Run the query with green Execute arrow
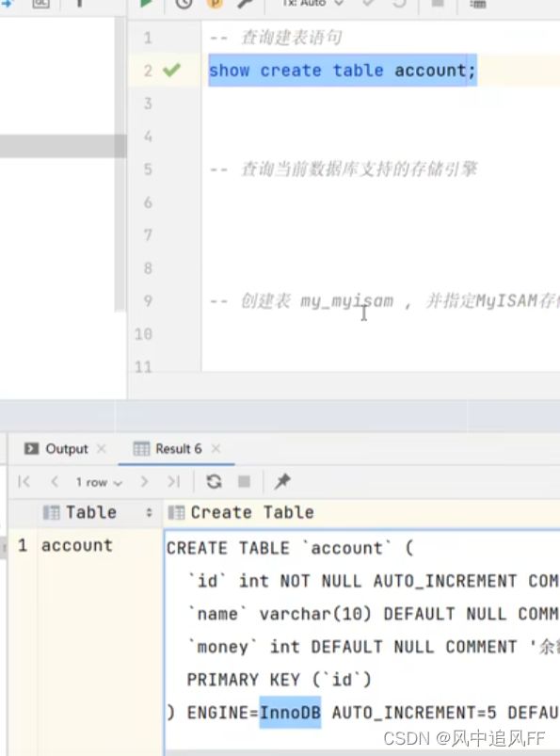 (x=146, y=3)
